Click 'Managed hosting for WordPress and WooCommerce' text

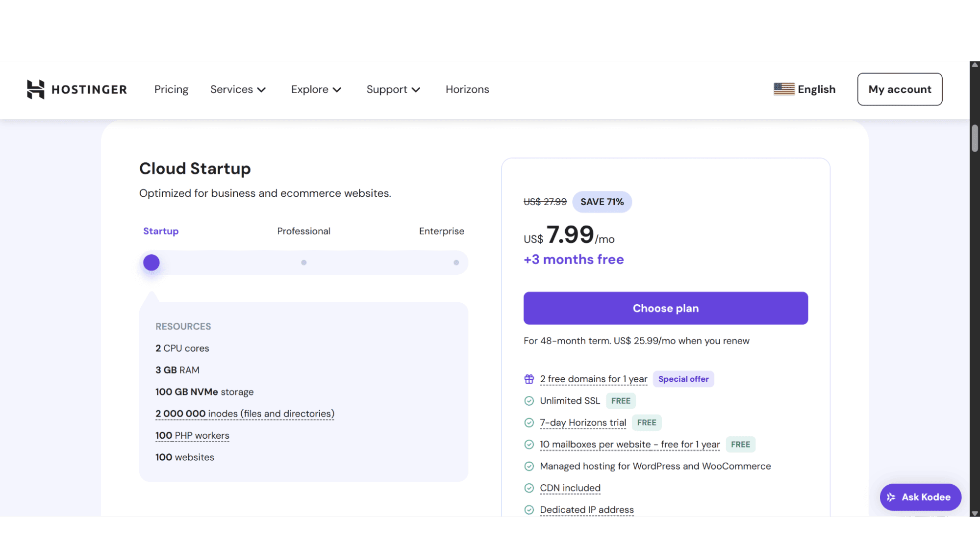[x=655, y=466]
